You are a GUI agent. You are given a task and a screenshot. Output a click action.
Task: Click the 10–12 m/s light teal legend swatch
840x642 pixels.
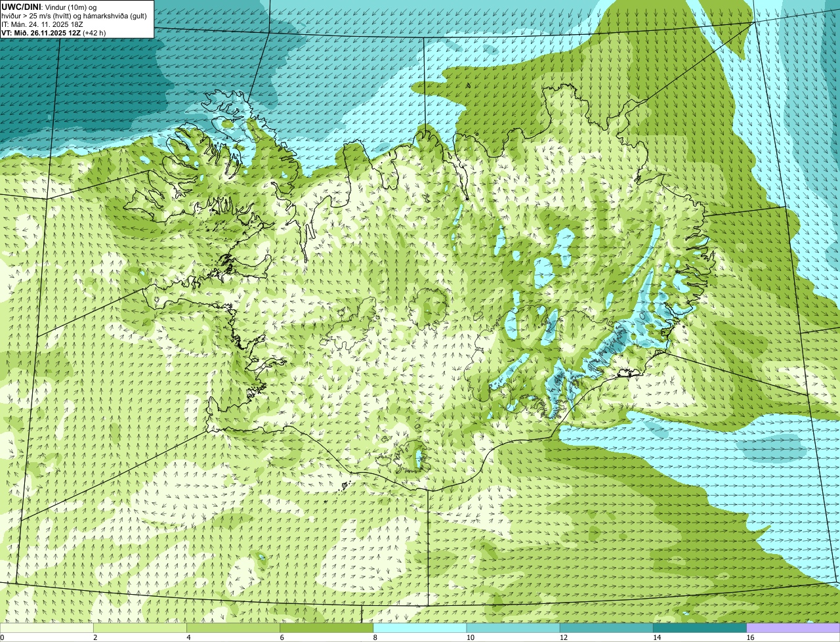tap(513, 628)
